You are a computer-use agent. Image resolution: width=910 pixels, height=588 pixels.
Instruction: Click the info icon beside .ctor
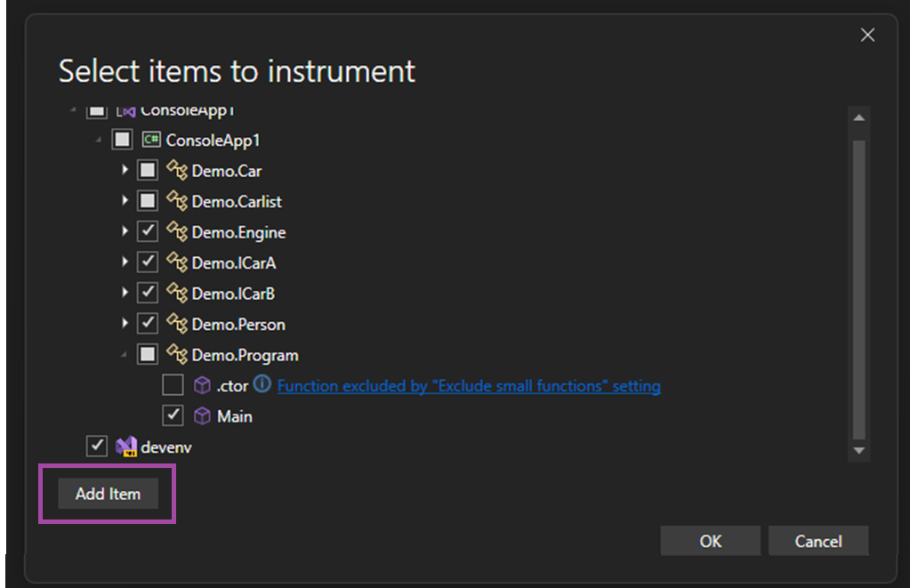tap(262, 384)
